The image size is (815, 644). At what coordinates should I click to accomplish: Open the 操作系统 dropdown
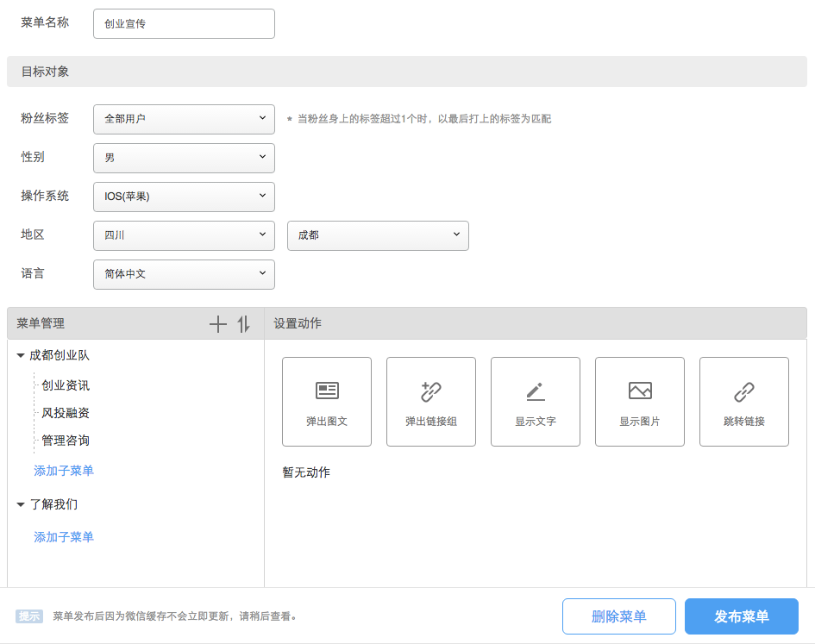(x=184, y=197)
